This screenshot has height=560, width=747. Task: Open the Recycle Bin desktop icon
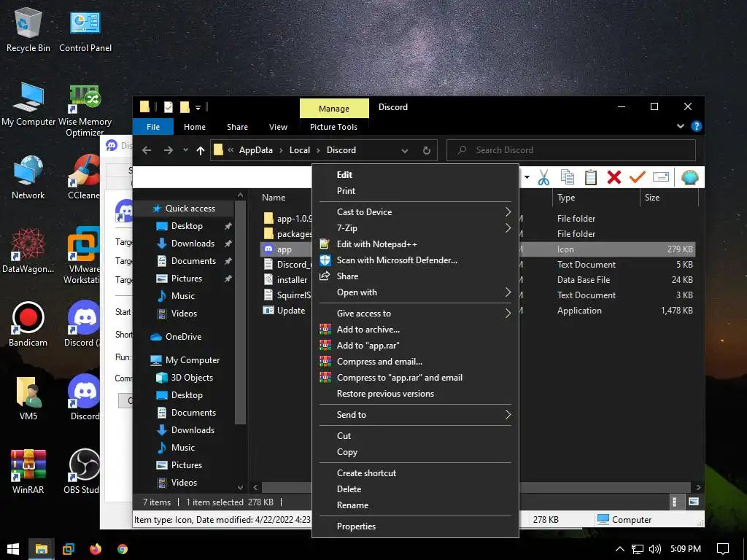click(x=28, y=29)
